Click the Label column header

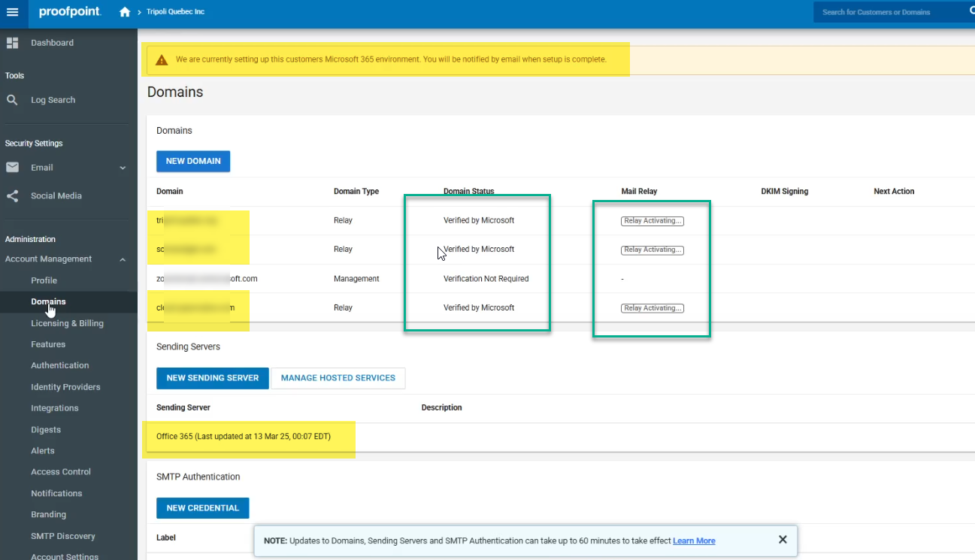click(166, 537)
